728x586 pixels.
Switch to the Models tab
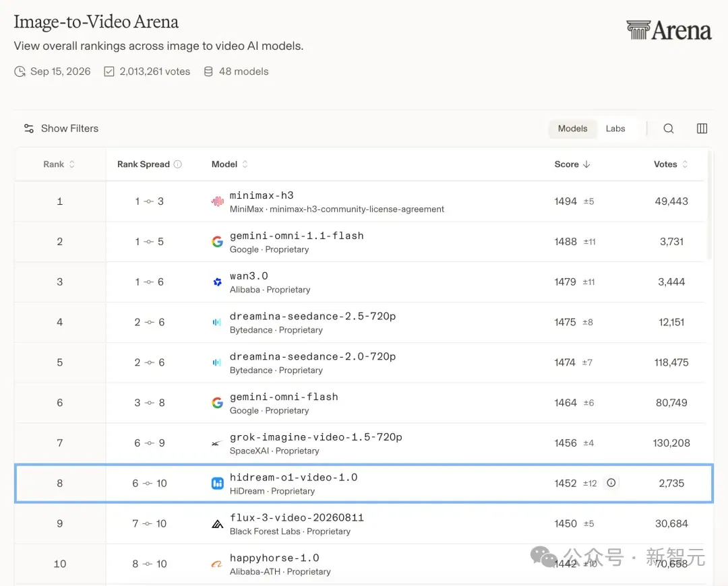pyautogui.click(x=572, y=129)
